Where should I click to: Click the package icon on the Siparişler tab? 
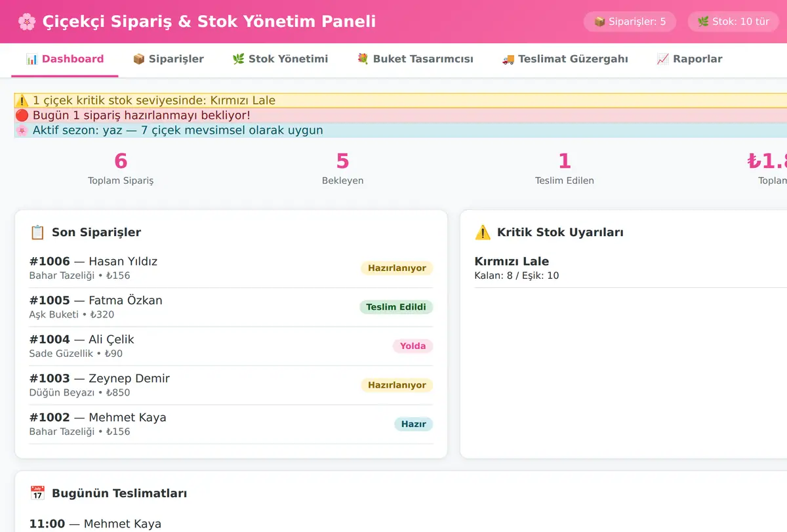pos(138,59)
